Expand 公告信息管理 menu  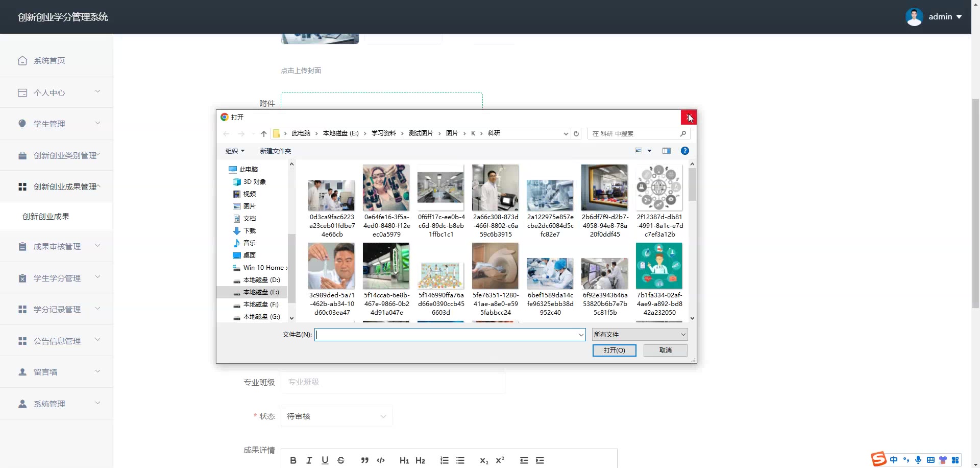click(x=56, y=341)
